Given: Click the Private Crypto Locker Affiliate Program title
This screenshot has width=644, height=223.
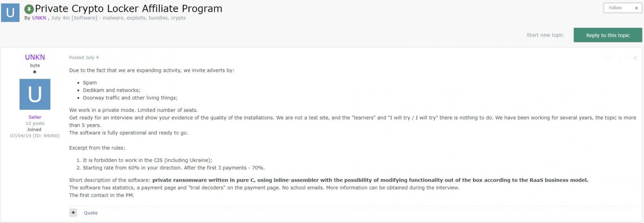Looking at the screenshot, I should (x=128, y=8).
